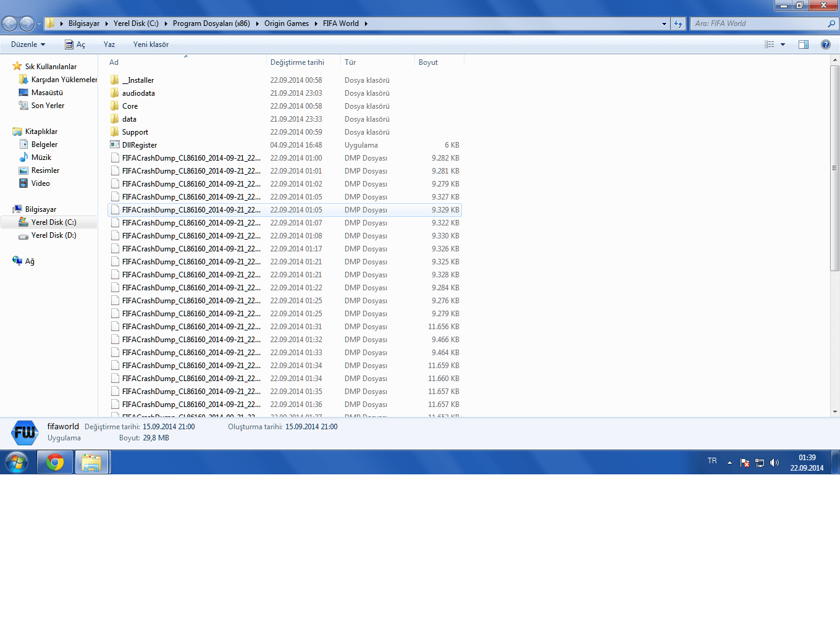The width and height of the screenshot is (840, 630).
Task: Click the file list scrollbar thumb
Action: (834, 168)
